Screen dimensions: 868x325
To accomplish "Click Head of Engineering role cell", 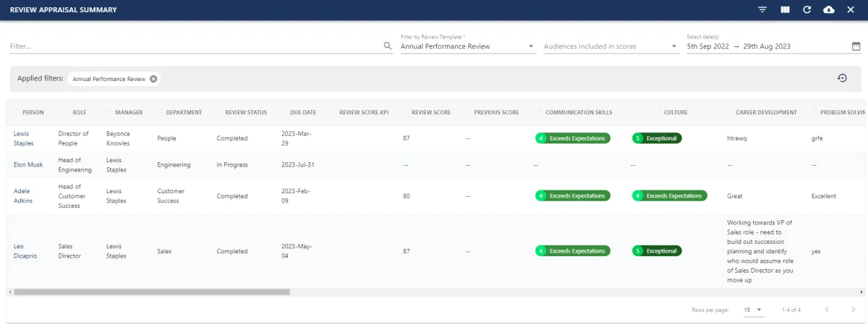I will (75, 164).
